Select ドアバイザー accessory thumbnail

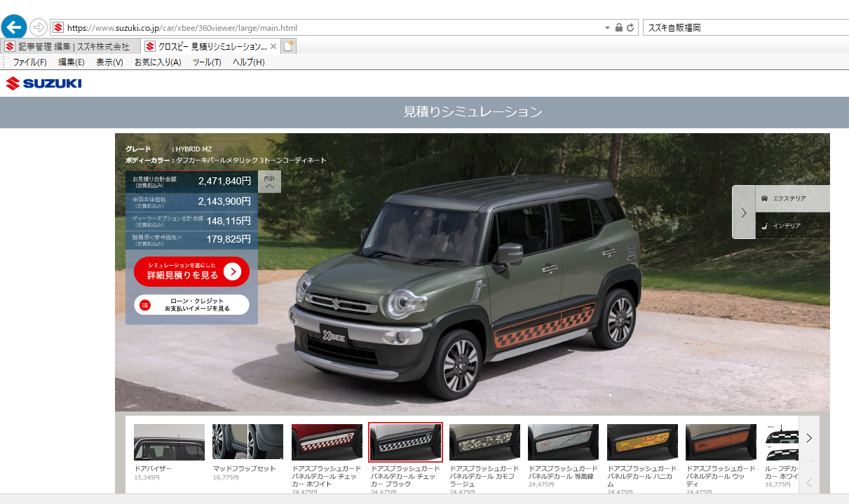pyautogui.click(x=169, y=442)
